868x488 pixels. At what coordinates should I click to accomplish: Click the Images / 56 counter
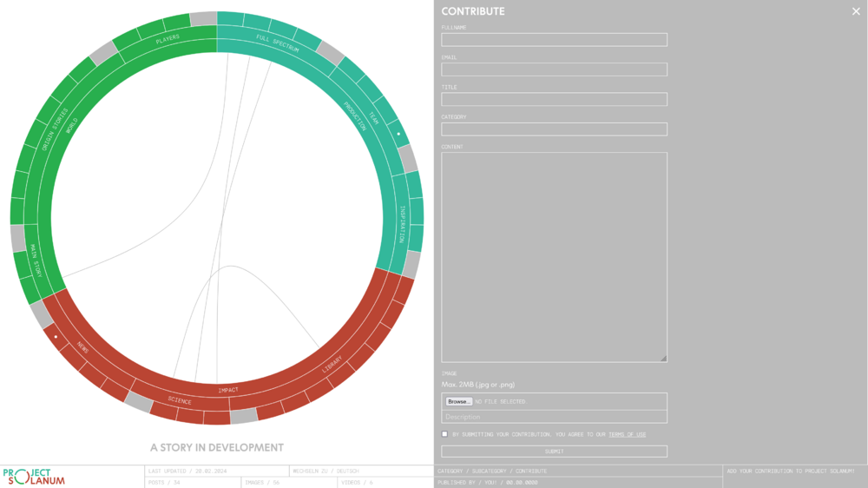tap(262, 483)
